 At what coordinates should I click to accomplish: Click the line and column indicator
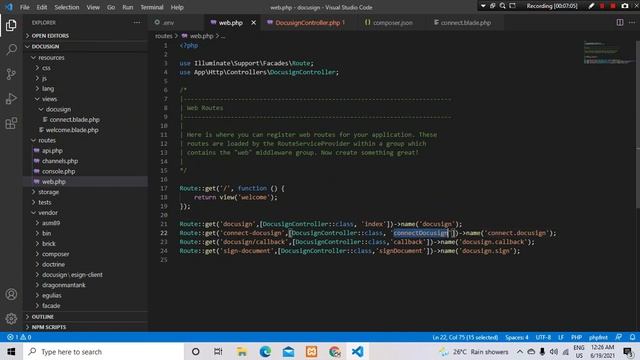(465, 337)
